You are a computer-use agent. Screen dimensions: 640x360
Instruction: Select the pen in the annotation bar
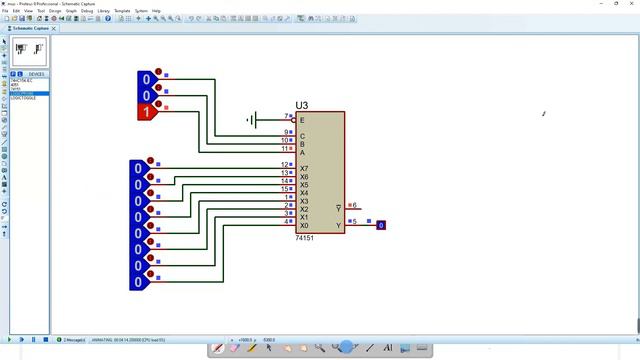tap(218, 348)
